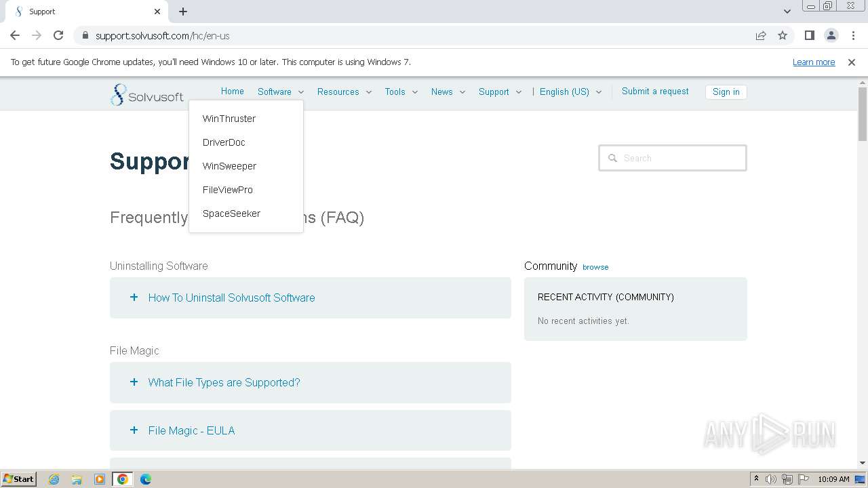Open the volume speaker tray icon
The width and height of the screenshot is (868, 488).
pos(771,479)
